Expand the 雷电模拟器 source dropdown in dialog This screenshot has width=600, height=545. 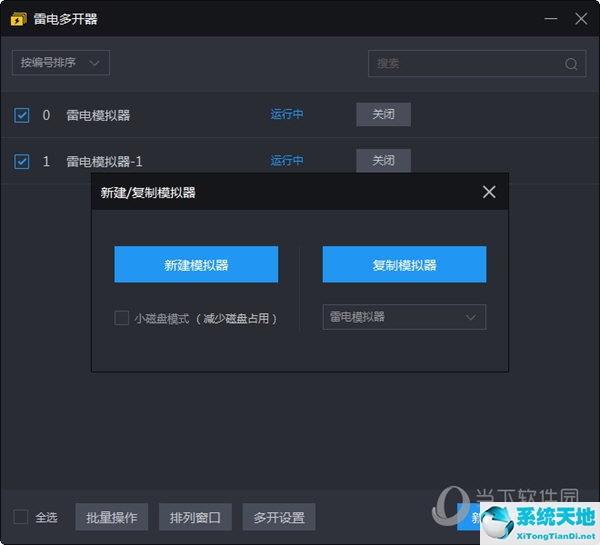pos(404,317)
